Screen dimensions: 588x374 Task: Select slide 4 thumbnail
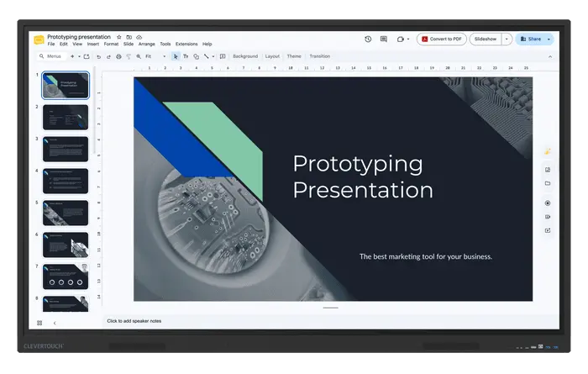point(66,182)
